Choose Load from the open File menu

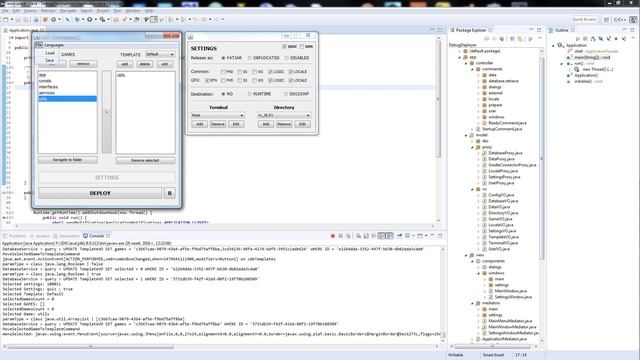[50, 53]
